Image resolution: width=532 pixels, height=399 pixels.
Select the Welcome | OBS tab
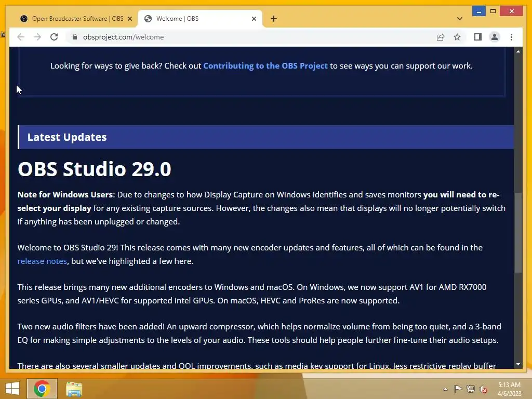coord(200,19)
